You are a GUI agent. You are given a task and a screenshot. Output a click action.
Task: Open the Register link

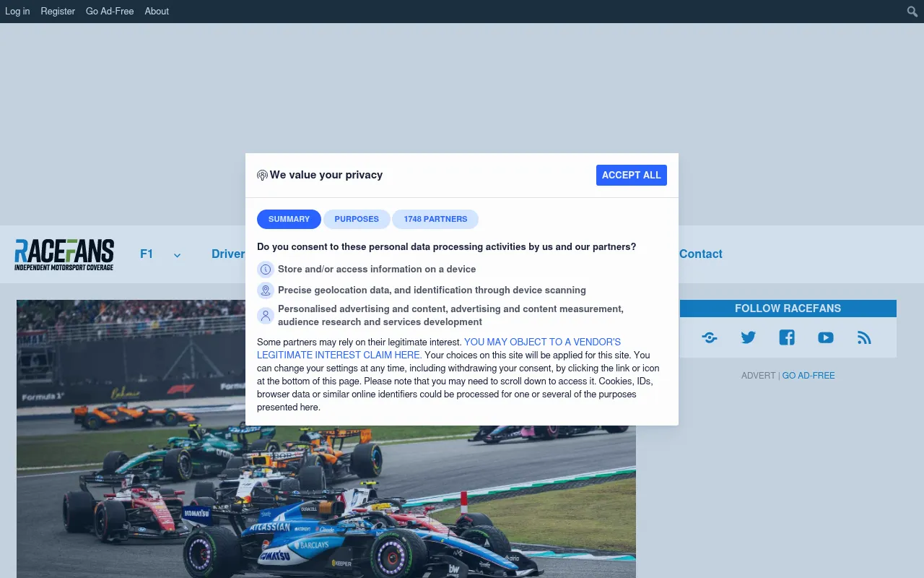click(x=58, y=12)
